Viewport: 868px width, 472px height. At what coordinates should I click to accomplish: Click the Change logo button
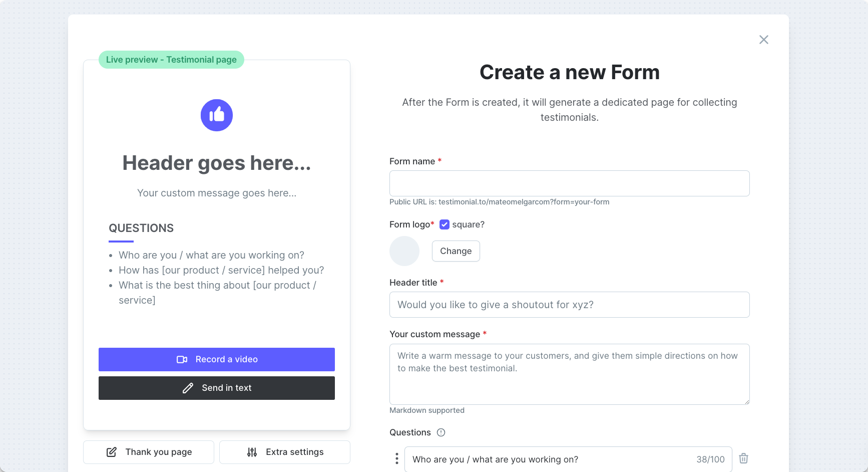pos(456,251)
